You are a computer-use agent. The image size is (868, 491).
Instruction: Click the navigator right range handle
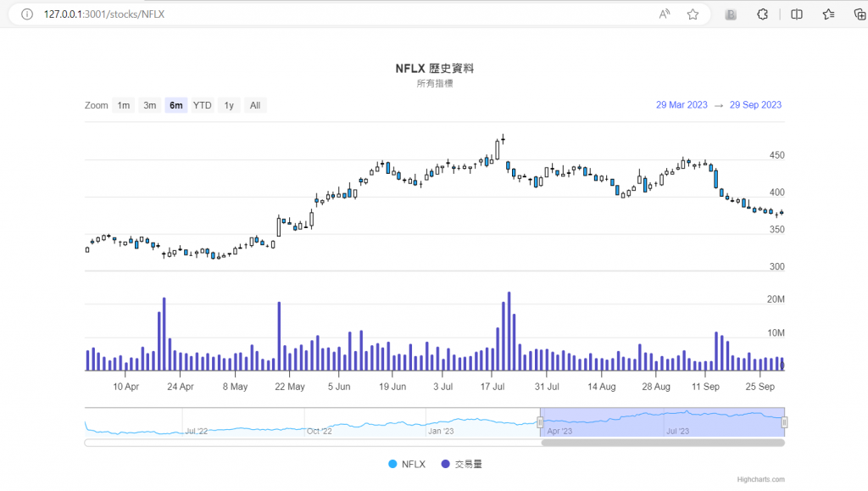click(784, 422)
